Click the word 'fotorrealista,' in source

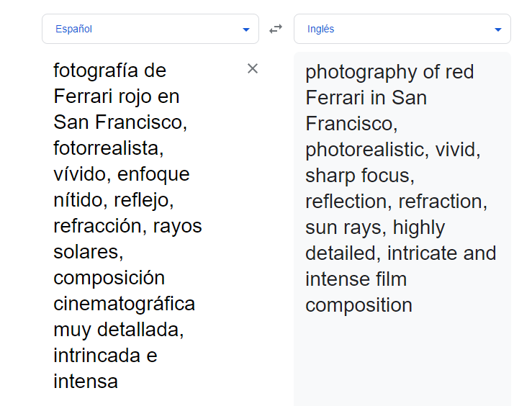point(109,148)
